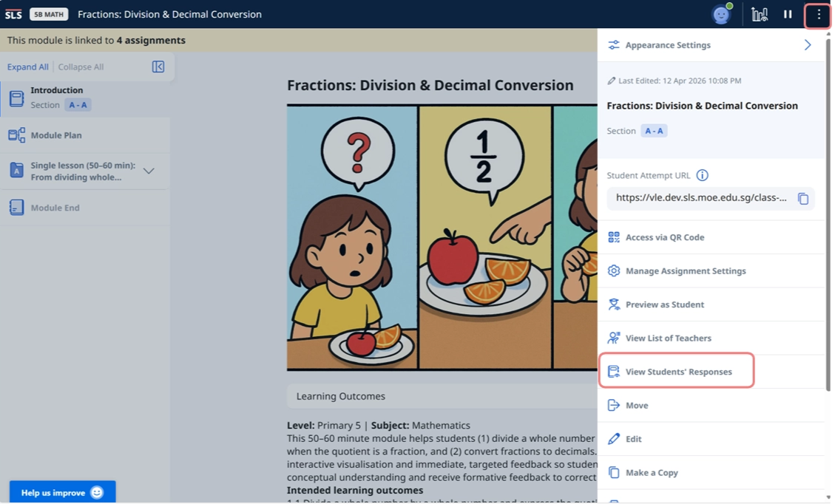Click Collapse All link
The width and height of the screenshot is (835, 504).
(x=81, y=67)
